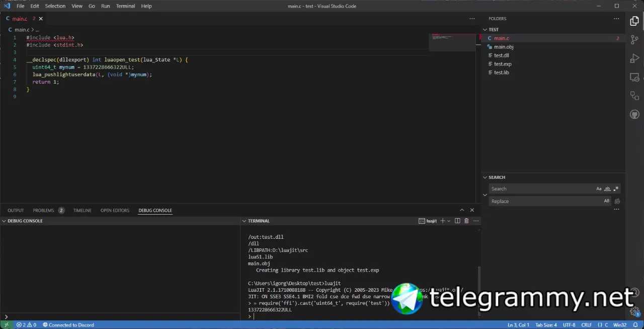
Task: Open terminal panel more actions ellipsis
Action: coord(476,221)
